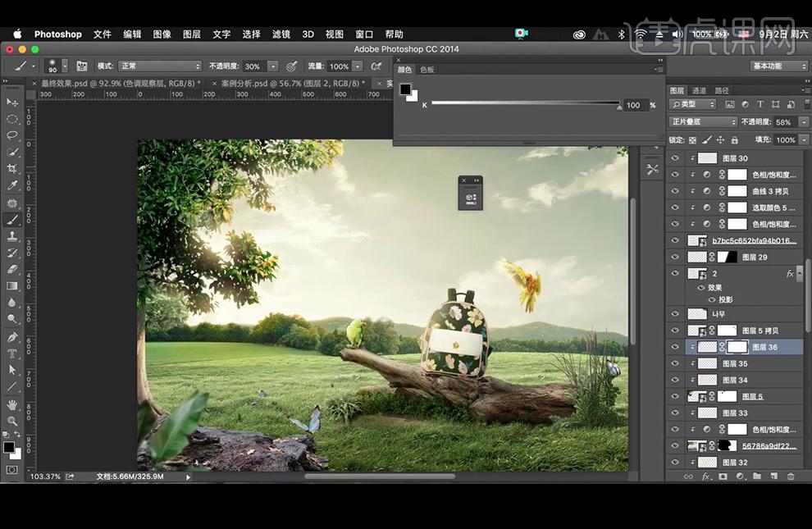Screen dimensions: 812x529
Task: Toggle lock transparent pixels
Action: click(692, 139)
